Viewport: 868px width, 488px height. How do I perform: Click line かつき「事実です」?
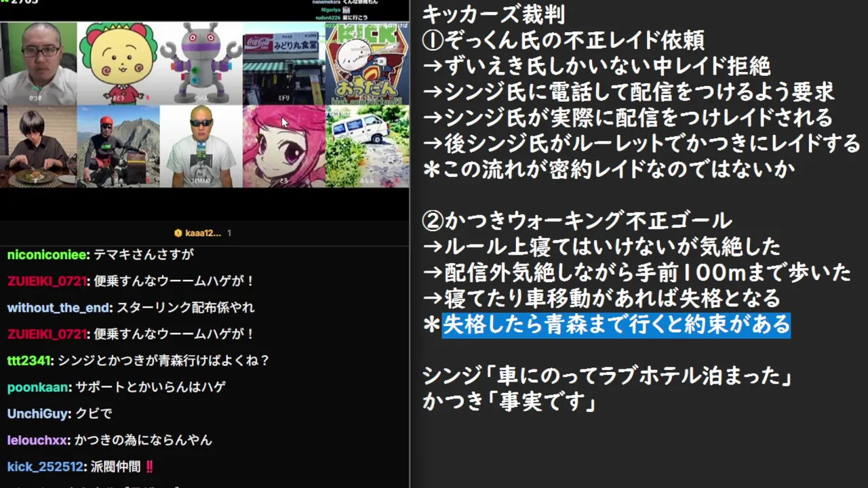click(x=509, y=402)
